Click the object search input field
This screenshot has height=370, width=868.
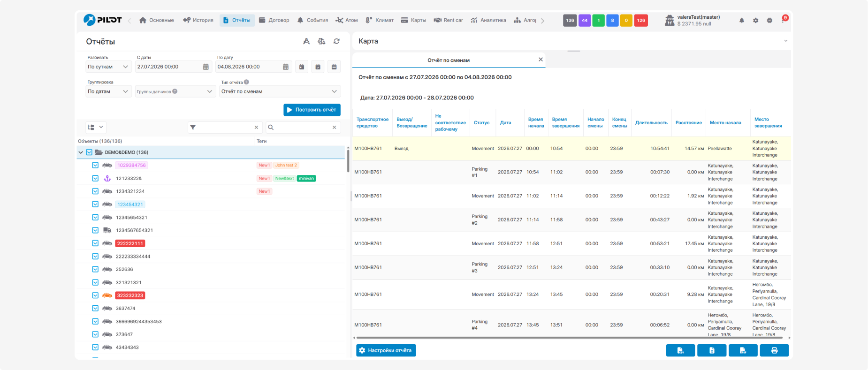[303, 127]
